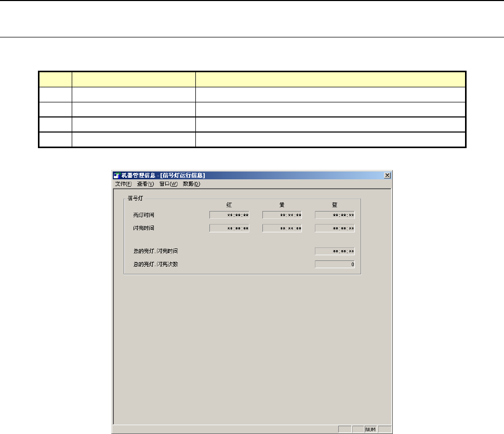Viewport: 504px width, 434px height.
Task: Click the 总的亮灯.闪亮时间 value field
Action: (335, 251)
